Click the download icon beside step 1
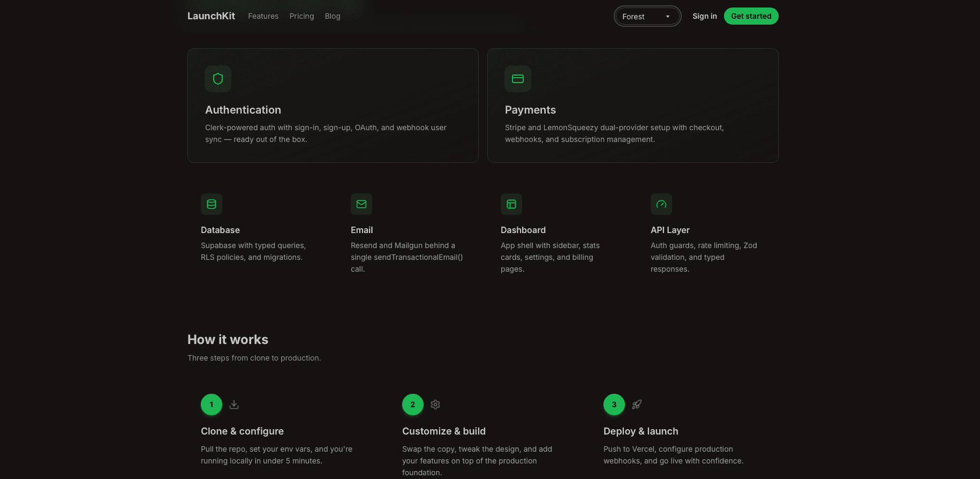 click(234, 405)
